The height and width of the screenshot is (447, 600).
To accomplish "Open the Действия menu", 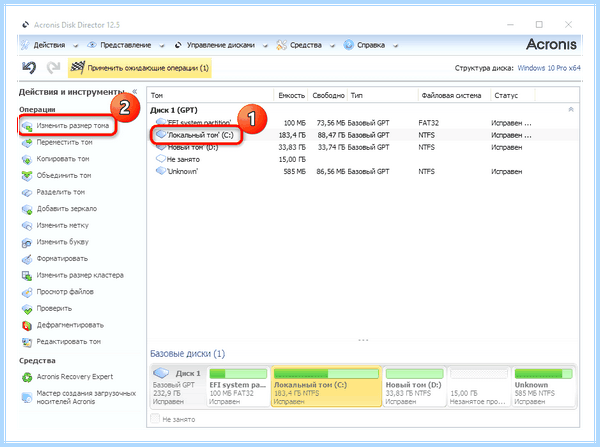I will tap(49, 45).
